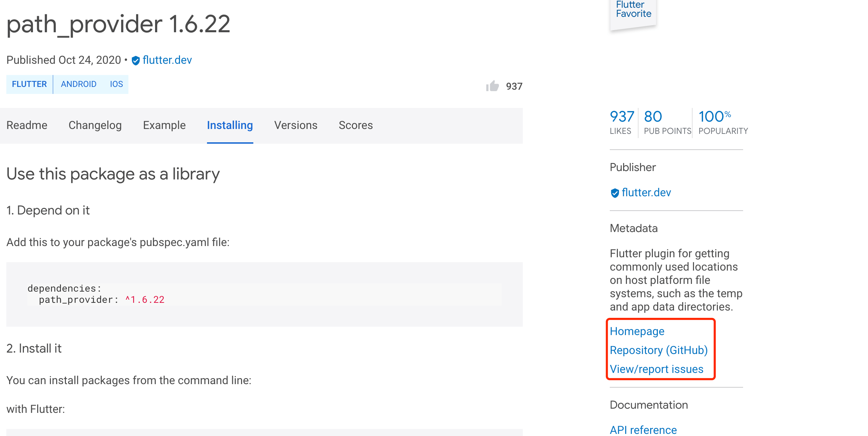
Task: Click the View/report issues link
Action: tap(656, 369)
